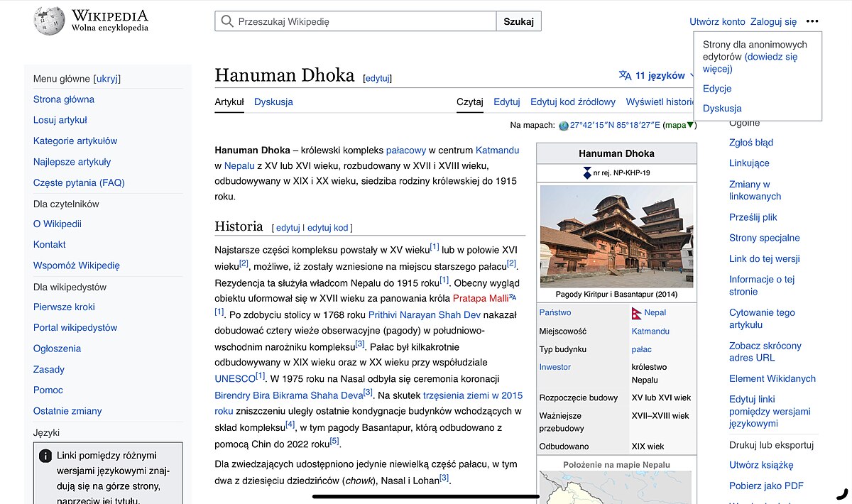
Task: Open the three-dots user menu
Action: [812, 21]
